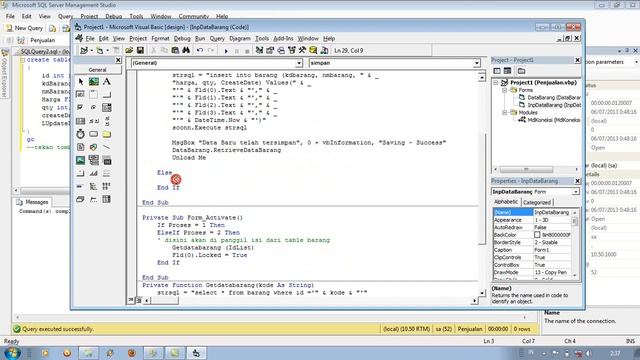Screen dimensions: 640x360
Task: Open Object Browser toolbar icon
Action: click(x=291, y=50)
